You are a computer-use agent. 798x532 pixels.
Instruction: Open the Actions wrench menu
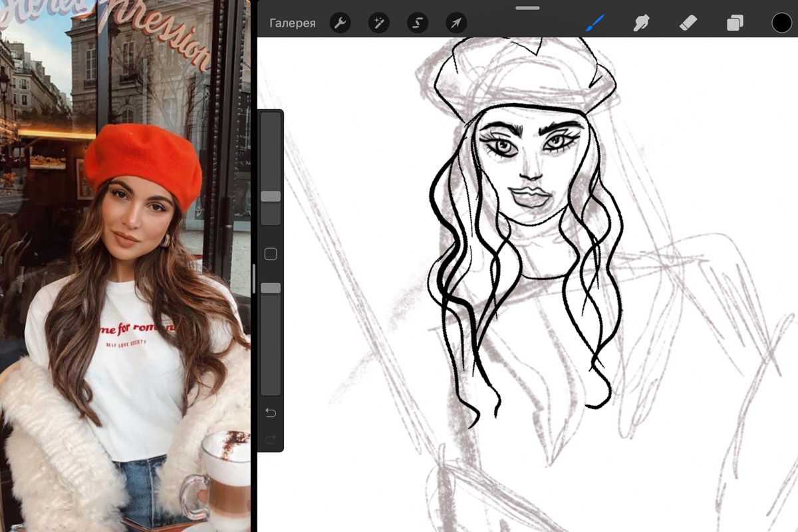tap(340, 23)
